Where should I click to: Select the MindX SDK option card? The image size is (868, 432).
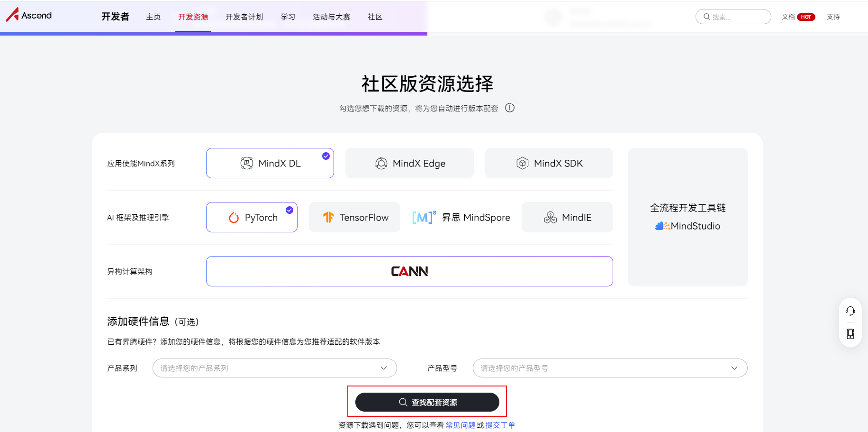549,163
